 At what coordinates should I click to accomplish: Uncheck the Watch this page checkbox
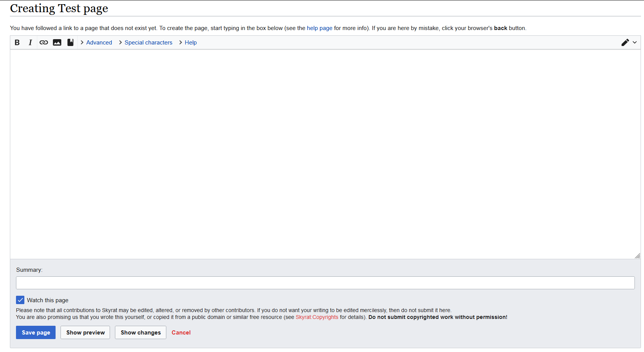tap(20, 300)
